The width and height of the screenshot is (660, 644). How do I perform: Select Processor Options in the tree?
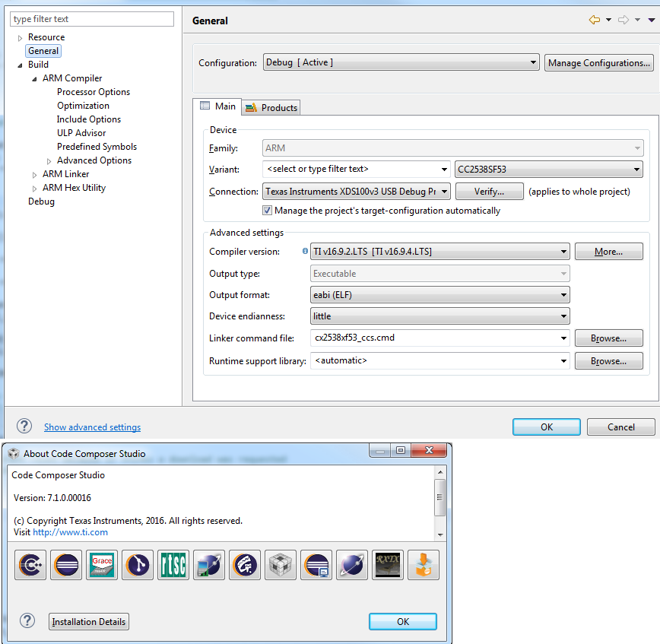tap(94, 92)
